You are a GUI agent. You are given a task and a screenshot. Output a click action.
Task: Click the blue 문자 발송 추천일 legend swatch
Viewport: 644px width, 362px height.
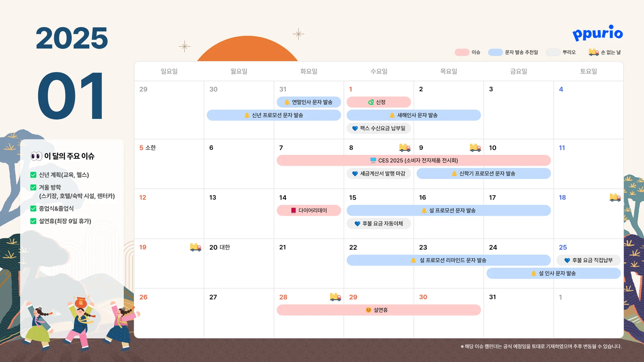(495, 52)
